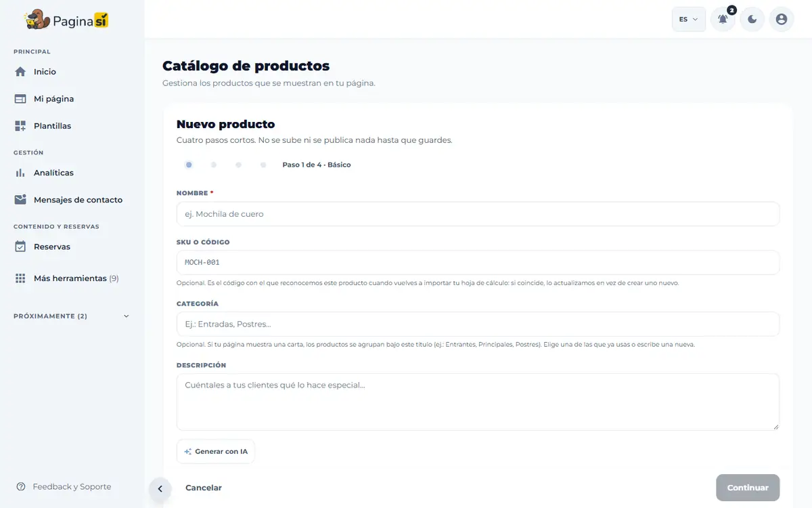Click the Descripción textarea resize handle
Image resolution: width=812 pixels, height=508 pixels.
[775, 427]
